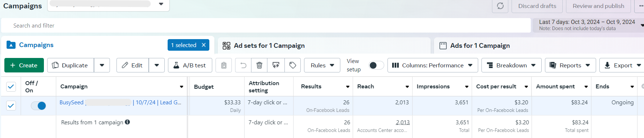This screenshot has height=138, width=644.
Task: Click the Search and filter field
Action: click(266, 25)
